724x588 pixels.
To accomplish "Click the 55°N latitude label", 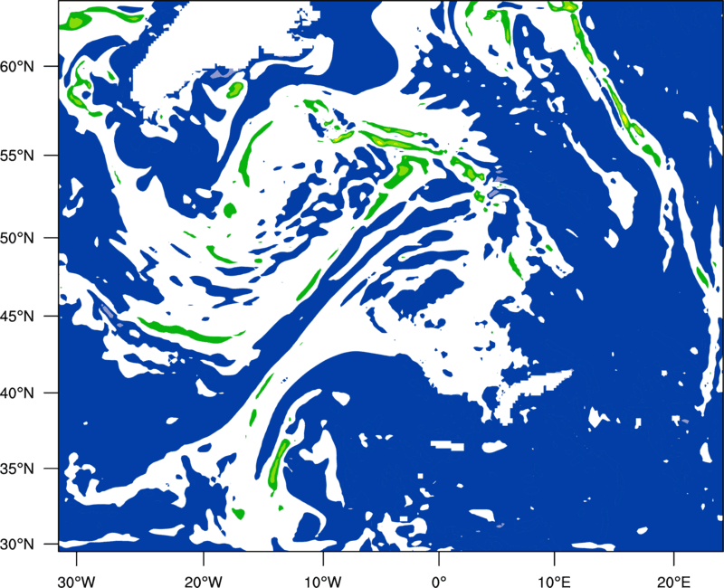I will pos(17,156).
